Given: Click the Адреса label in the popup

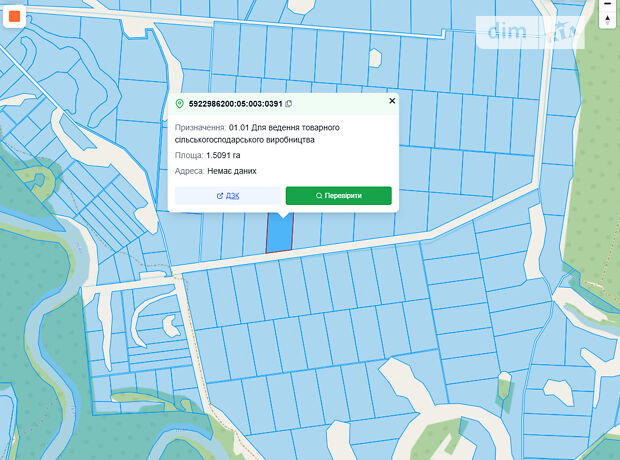Looking at the screenshot, I should [x=190, y=171].
